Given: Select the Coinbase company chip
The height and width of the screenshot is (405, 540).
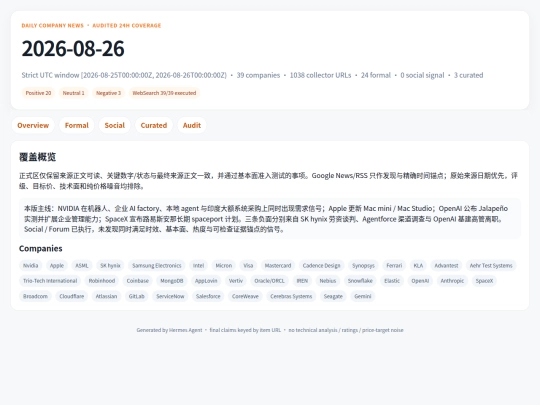Looking at the screenshot, I should [x=138, y=281].
